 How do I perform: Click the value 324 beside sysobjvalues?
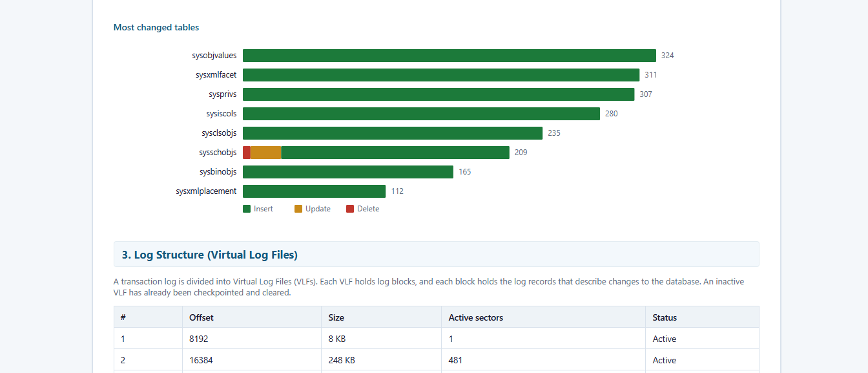(x=668, y=56)
